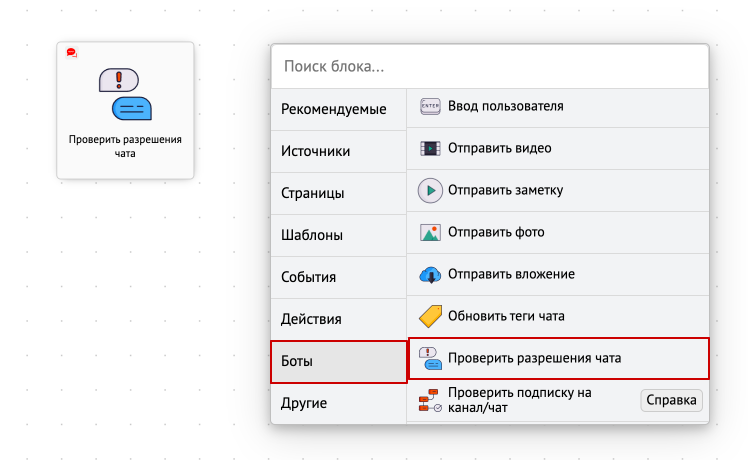
Task: Click the small red chat icon on block corner
Action: point(72,52)
